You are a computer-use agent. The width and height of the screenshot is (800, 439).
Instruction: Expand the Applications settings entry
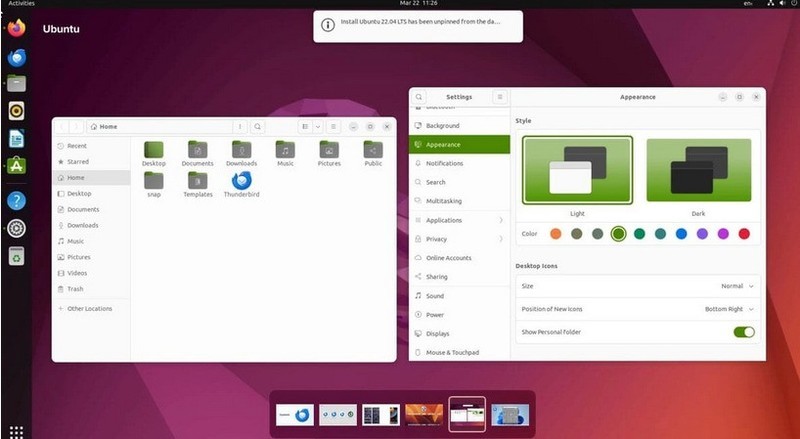[459, 220]
